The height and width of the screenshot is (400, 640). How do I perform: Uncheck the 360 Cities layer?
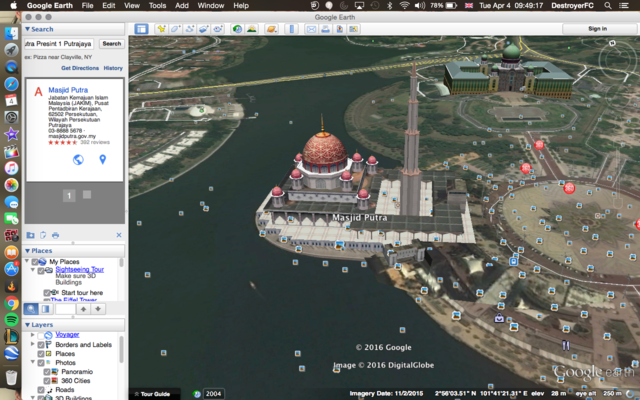tap(47, 381)
